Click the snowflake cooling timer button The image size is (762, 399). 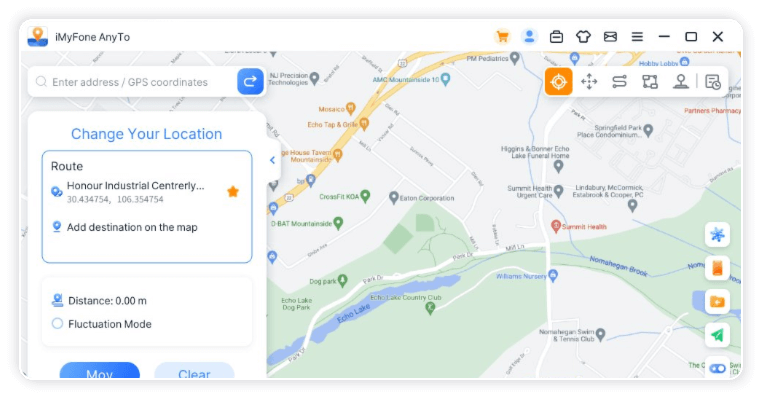tap(717, 235)
